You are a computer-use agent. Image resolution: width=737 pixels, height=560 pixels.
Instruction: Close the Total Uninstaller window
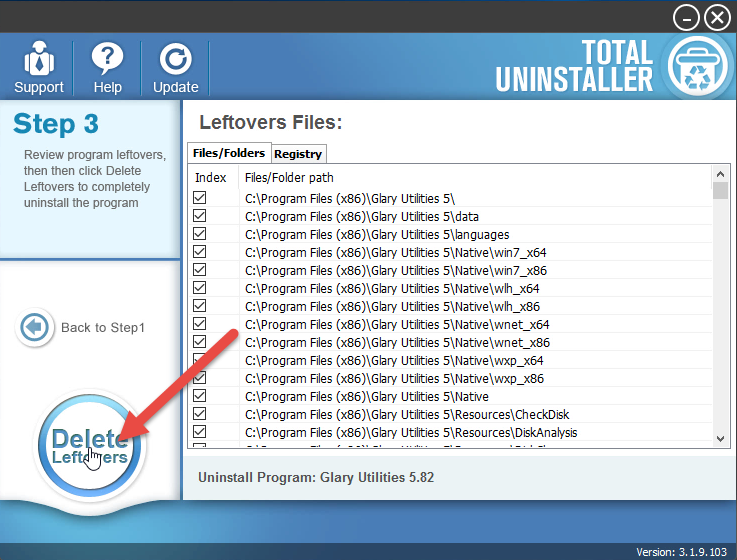[x=717, y=17]
